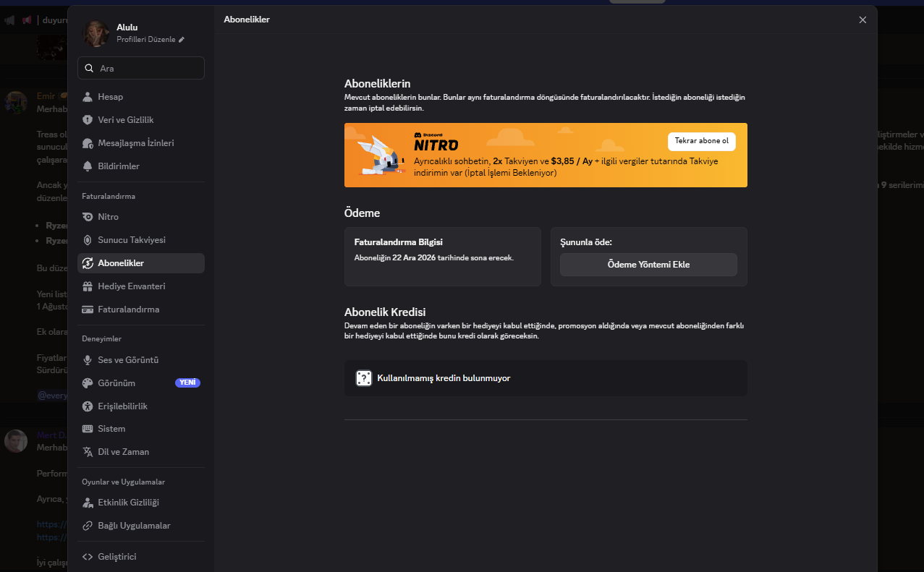Open the Erişilebilirlik accessibility icon

click(x=88, y=406)
